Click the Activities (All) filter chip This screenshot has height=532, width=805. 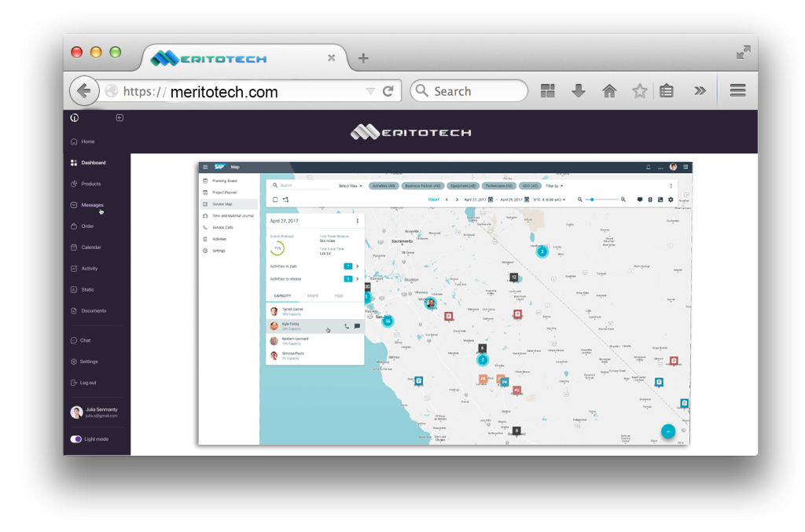pos(384,185)
